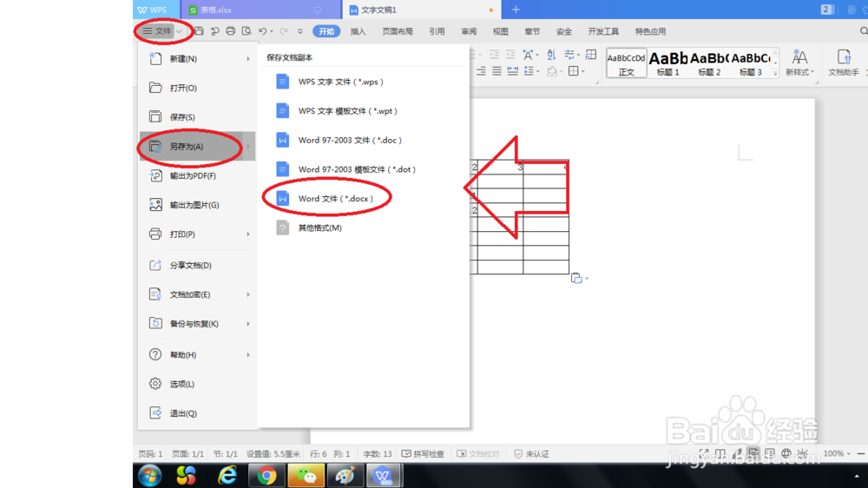
Task: Click the search magnifier icon at top right
Action: click(x=864, y=31)
